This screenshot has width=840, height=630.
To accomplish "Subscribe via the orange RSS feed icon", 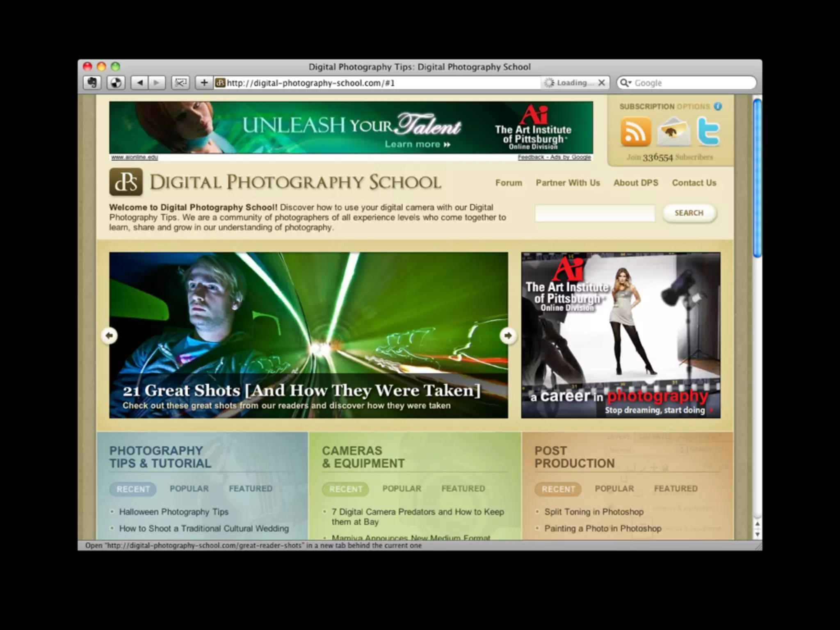I will pos(635,132).
